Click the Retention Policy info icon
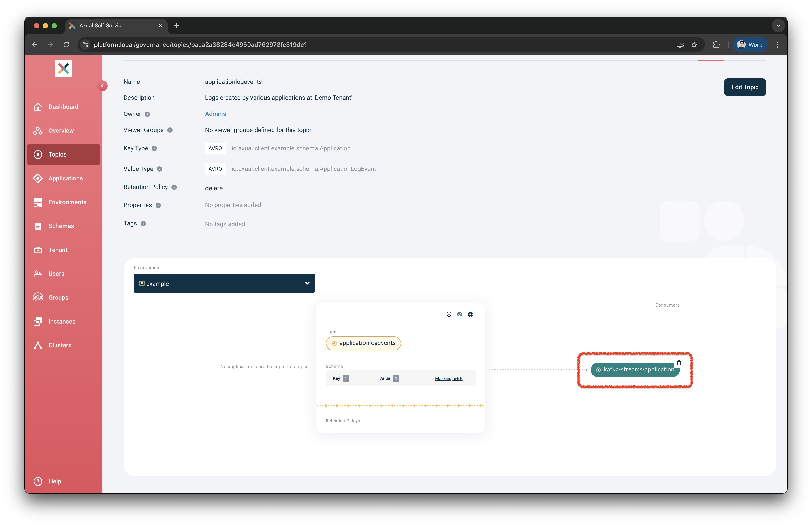 pos(174,187)
